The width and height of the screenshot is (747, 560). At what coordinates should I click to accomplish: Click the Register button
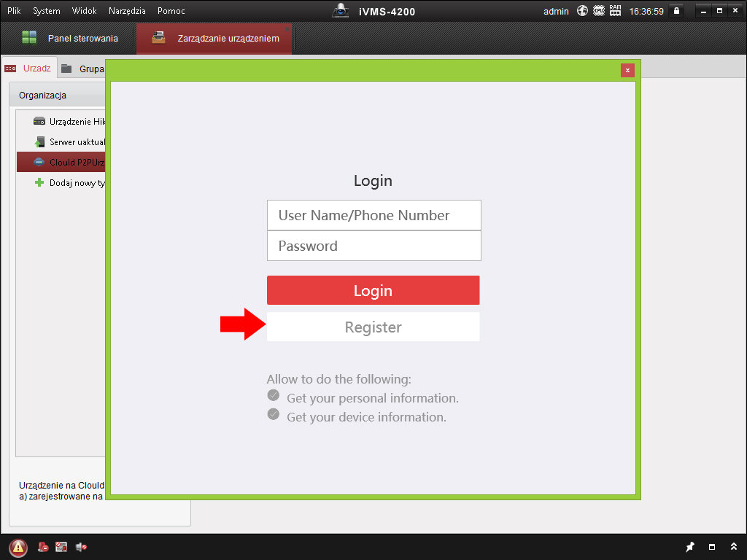click(373, 327)
